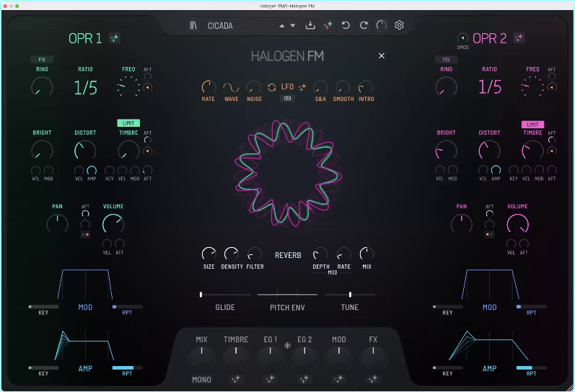The width and height of the screenshot is (575, 392).
Task: Click the OPR 1 PAN knob
Action: coord(57,224)
